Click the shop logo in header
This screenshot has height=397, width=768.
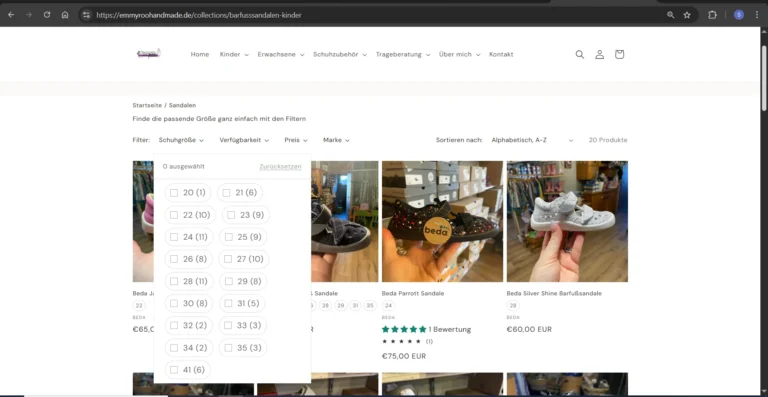pos(148,54)
